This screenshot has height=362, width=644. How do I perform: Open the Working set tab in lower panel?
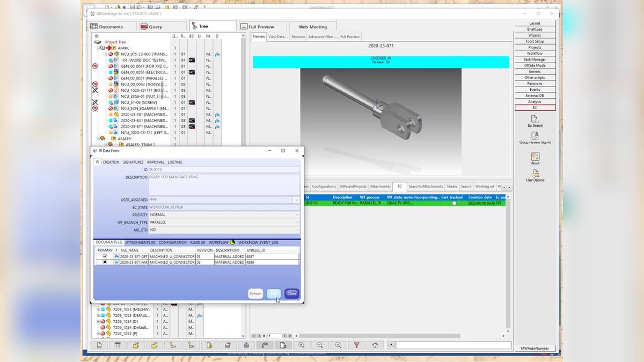(485, 186)
